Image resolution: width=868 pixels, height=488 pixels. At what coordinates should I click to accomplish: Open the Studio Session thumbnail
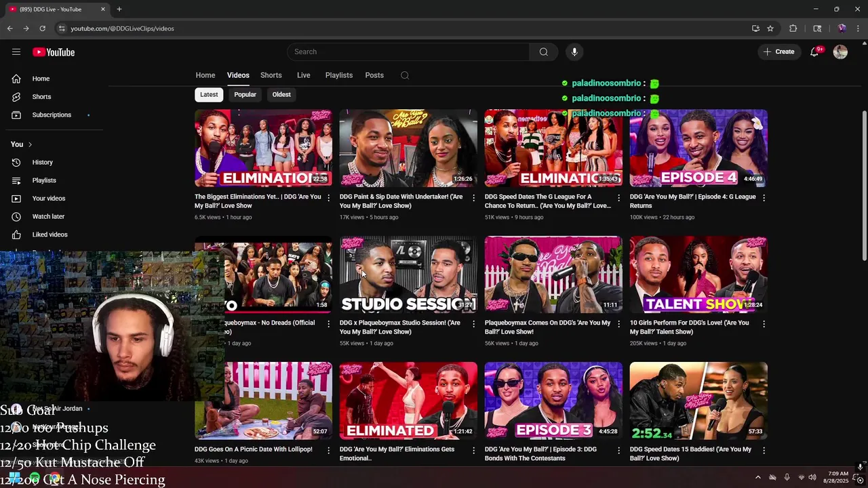[408, 274]
